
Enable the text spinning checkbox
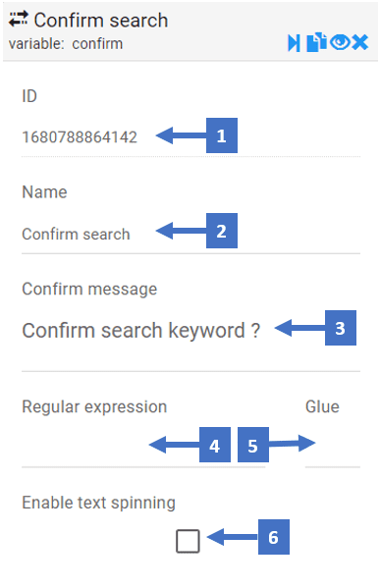coord(188,541)
